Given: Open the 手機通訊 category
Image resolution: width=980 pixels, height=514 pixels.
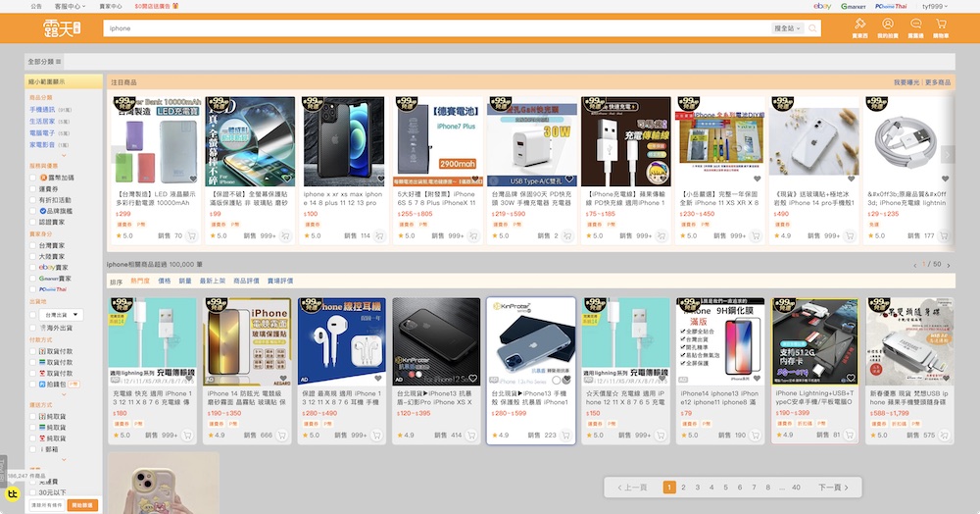Looking at the screenshot, I should (42, 110).
